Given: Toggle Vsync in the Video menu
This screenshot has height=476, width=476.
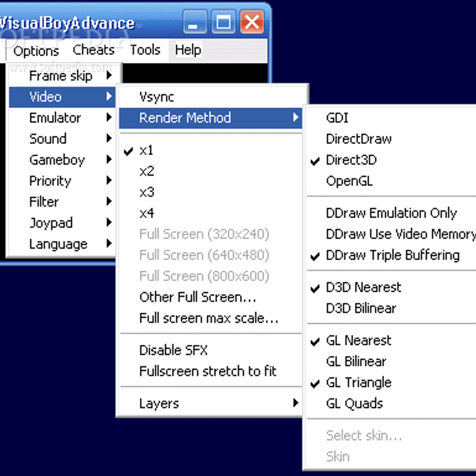Looking at the screenshot, I should pos(211,97).
